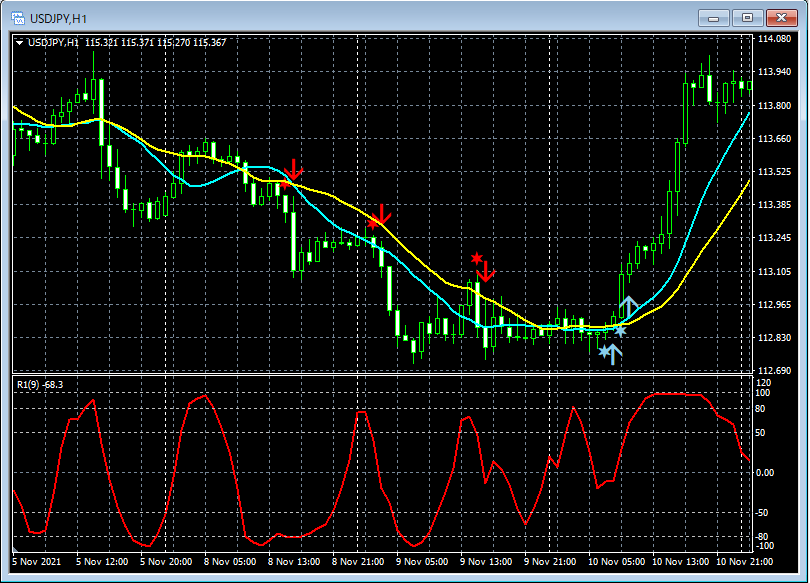
Task: Select the red sell arrow near 8 Nov 21:00
Action: [x=381, y=214]
